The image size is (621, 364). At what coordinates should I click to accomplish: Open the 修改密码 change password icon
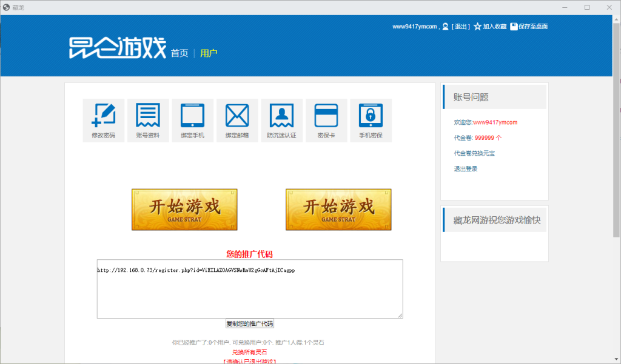[103, 121]
